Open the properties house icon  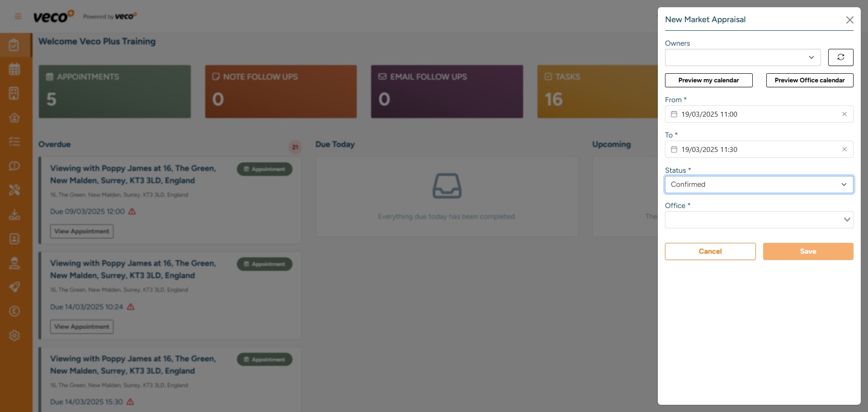click(15, 118)
